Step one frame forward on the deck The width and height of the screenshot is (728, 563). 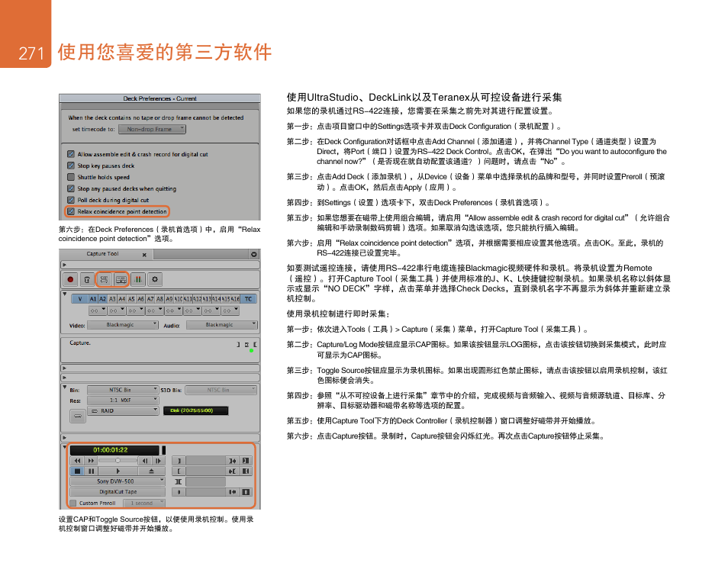158,461
